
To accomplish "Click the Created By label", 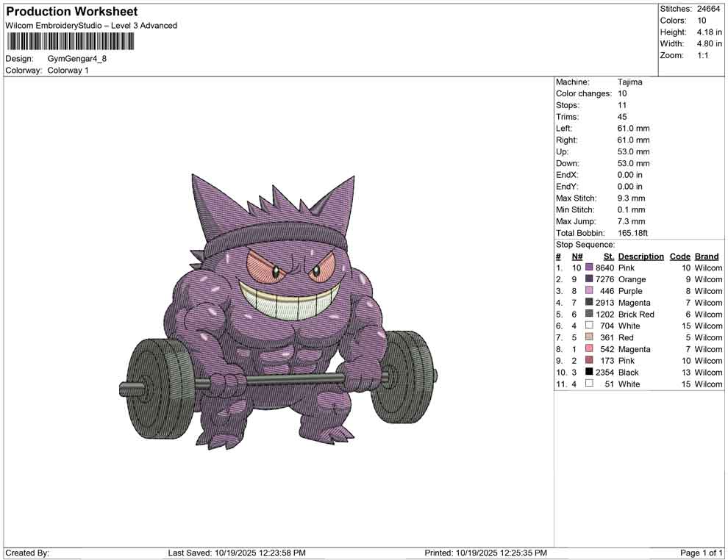I will pos(27,553).
